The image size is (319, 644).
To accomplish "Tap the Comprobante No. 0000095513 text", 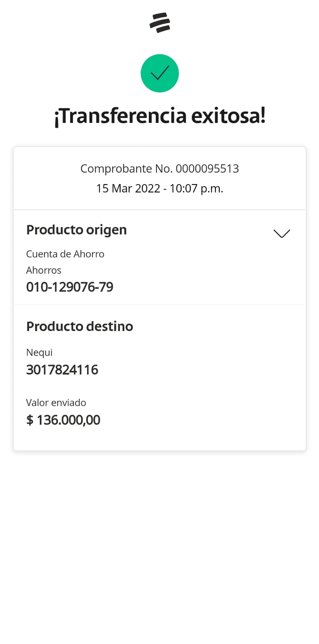I will pyautogui.click(x=160, y=168).
